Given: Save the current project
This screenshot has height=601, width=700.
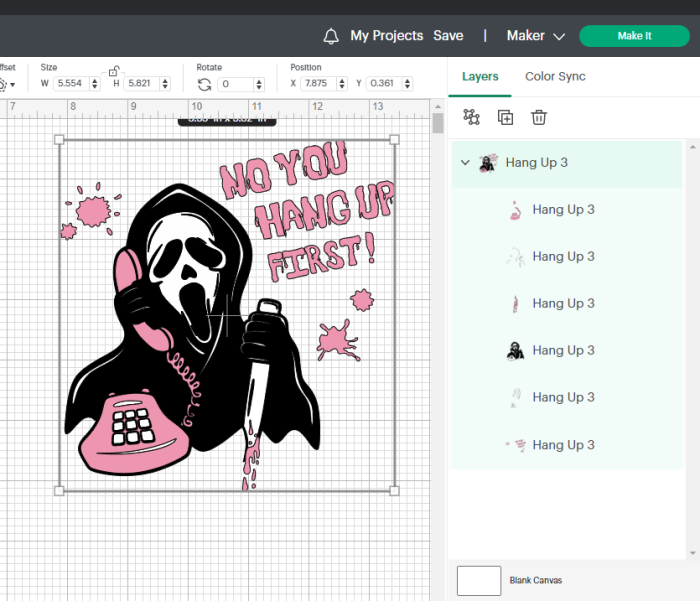Looking at the screenshot, I should pos(448,36).
